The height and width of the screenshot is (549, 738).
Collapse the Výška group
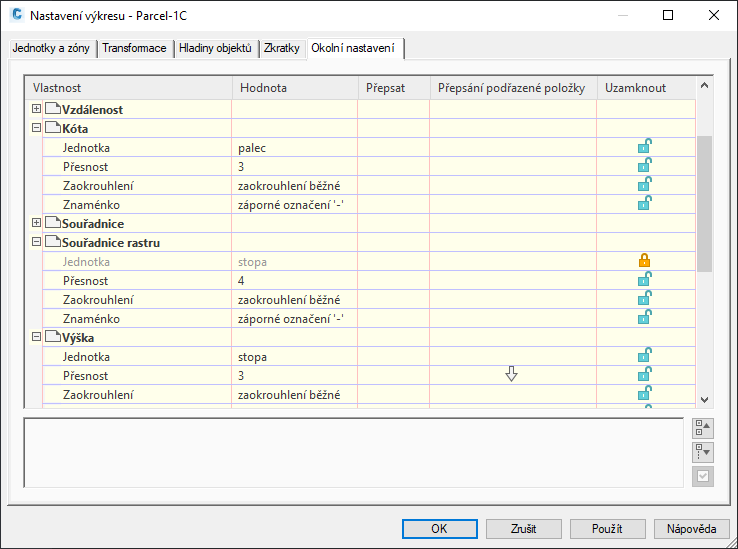click(x=36, y=337)
